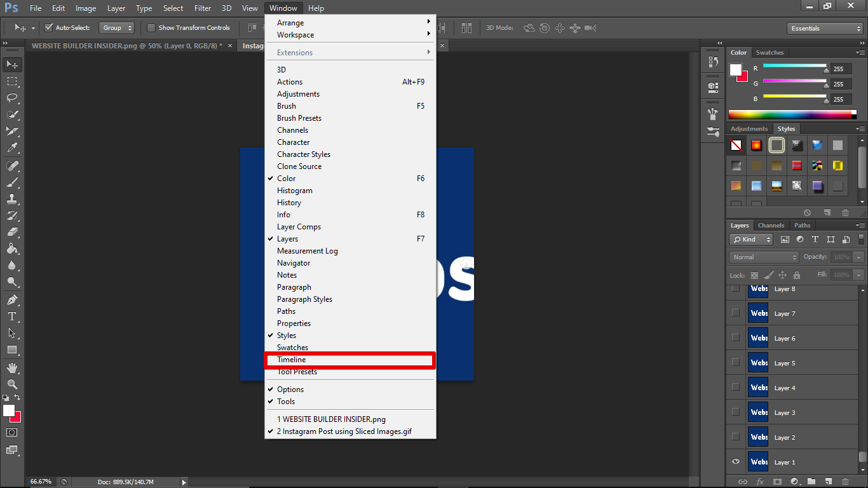Uncheck the Auto-Select checkbox
Viewport: 868px width, 488px height.
point(48,28)
